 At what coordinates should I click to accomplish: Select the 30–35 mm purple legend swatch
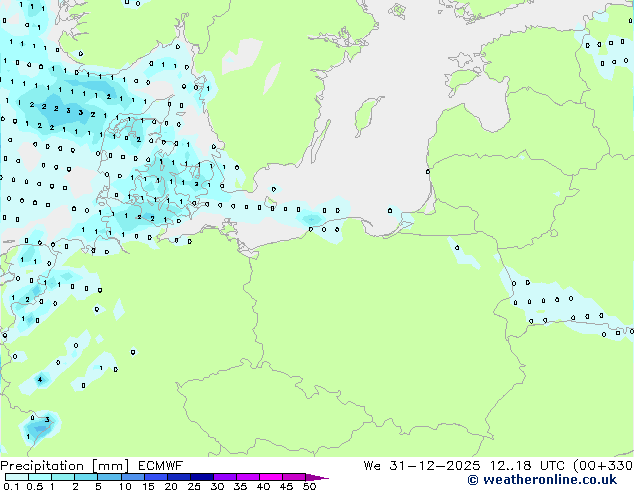click(224, 477)
